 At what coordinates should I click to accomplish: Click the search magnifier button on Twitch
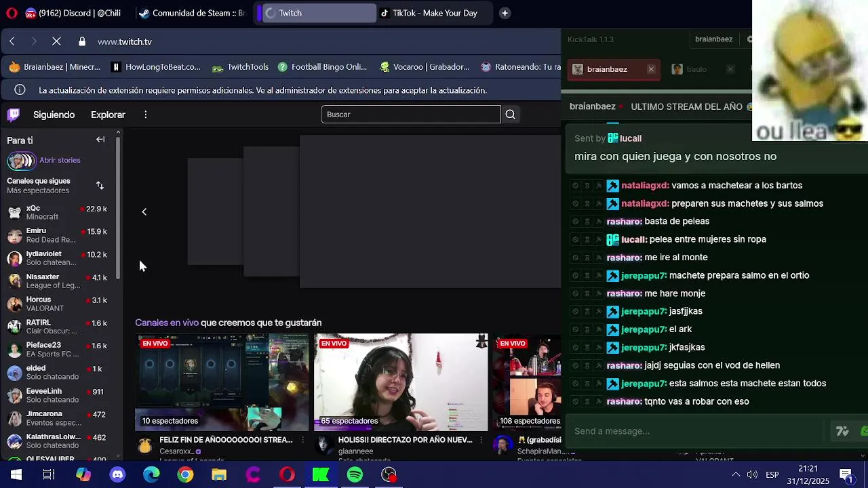511,115
